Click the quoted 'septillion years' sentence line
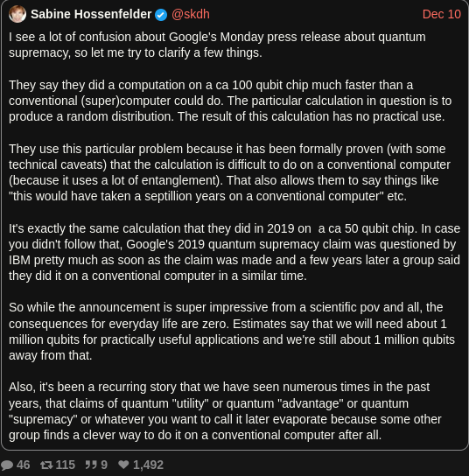469x476 pixels. (x=207, y=196)
